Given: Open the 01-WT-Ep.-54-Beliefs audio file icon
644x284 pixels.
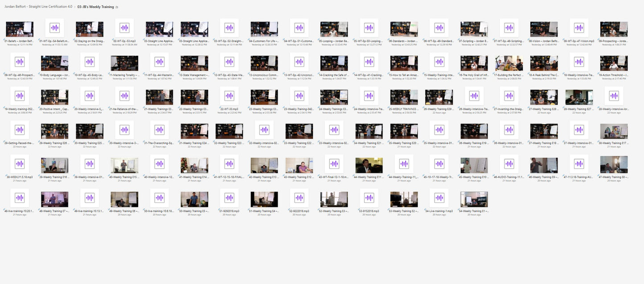Looking at the screenshot, I should click(54, 28).
